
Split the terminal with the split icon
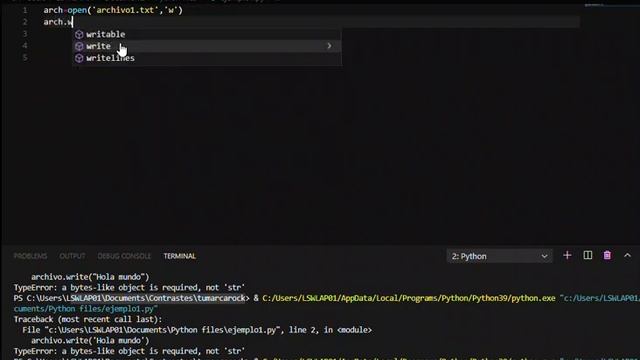(x=587, y=256)
